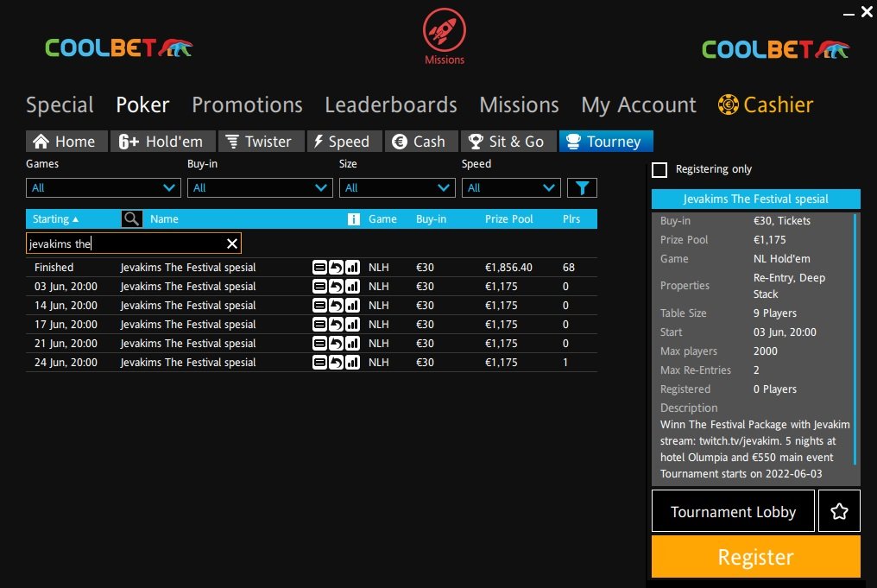
Task: Select the 21 Jun, 20:00 tournament row
Action: [x=312, y=344]
